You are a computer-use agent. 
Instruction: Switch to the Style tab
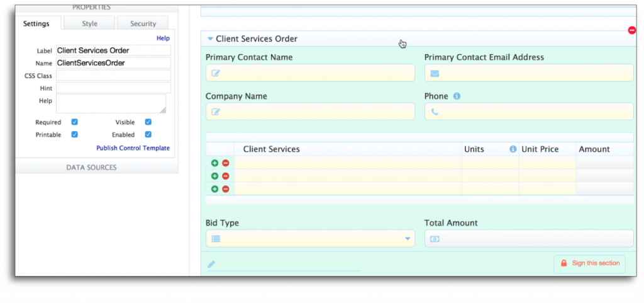tap(89, 23)
